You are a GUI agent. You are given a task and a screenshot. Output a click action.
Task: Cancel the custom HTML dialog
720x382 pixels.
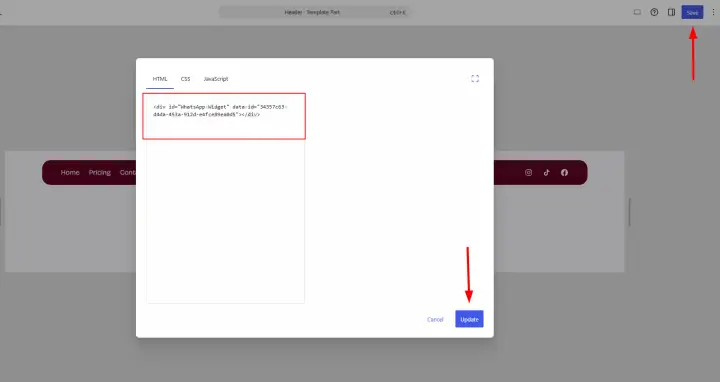(435, 319)
